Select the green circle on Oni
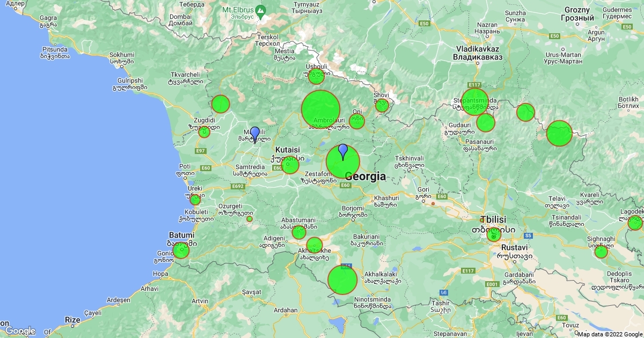The width and height of the screenshot is (644, 338). point(357,121)
